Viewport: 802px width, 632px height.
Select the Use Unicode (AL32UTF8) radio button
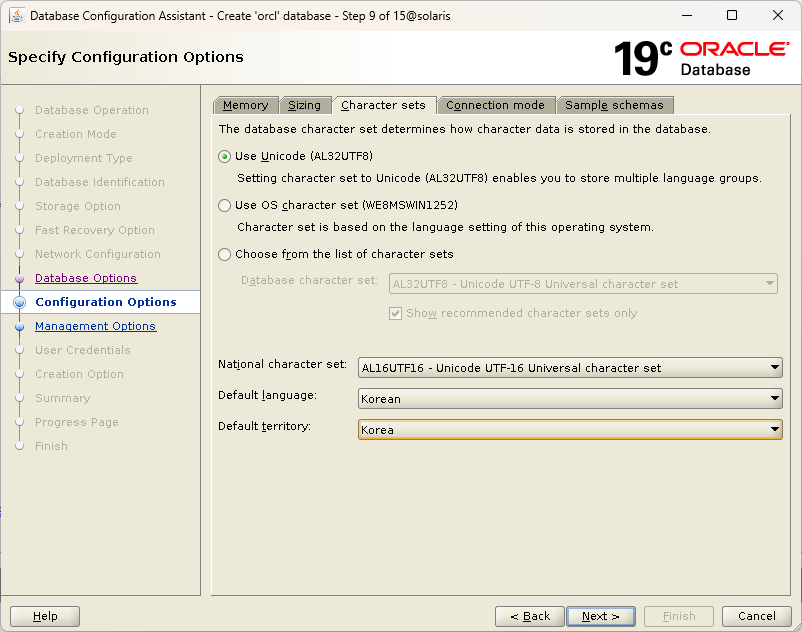click(225, 156)
